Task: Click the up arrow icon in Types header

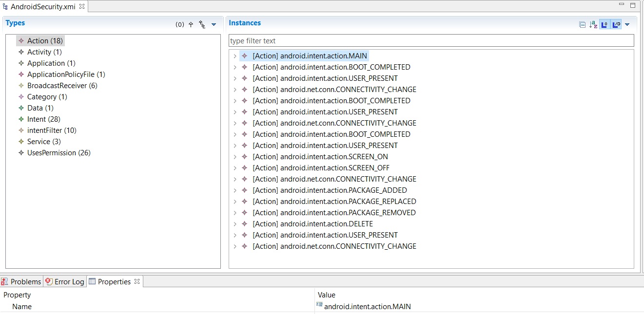Action: point(191,25)
